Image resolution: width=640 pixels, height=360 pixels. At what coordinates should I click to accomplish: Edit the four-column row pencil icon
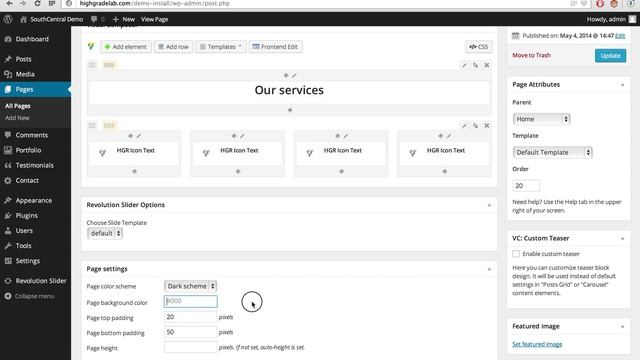[464, 125]
